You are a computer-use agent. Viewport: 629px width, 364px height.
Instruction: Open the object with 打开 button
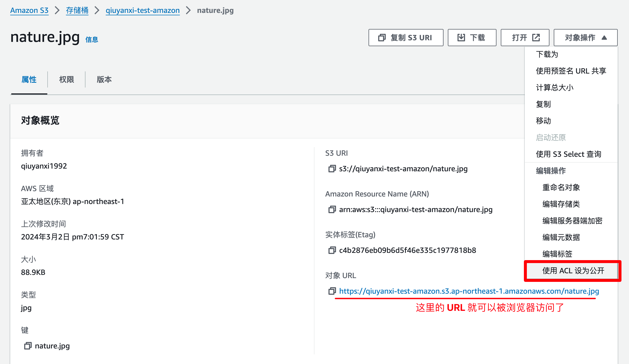tap(525, 38)
